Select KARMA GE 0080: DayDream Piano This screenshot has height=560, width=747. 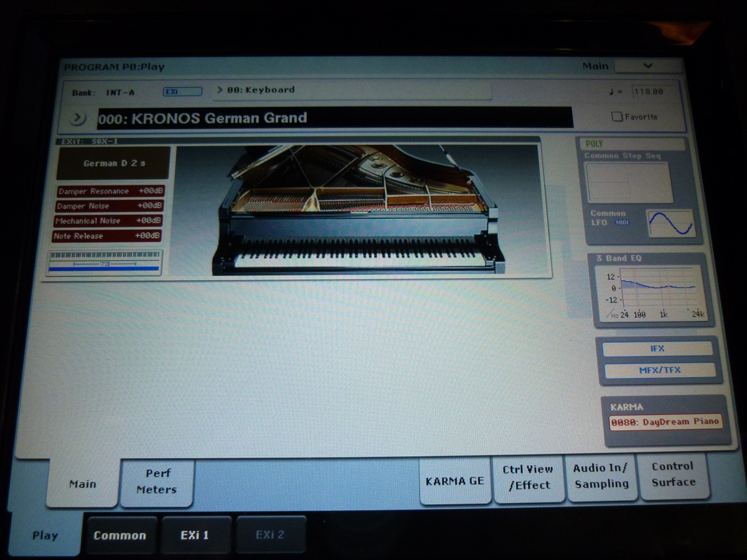(665, 422)
